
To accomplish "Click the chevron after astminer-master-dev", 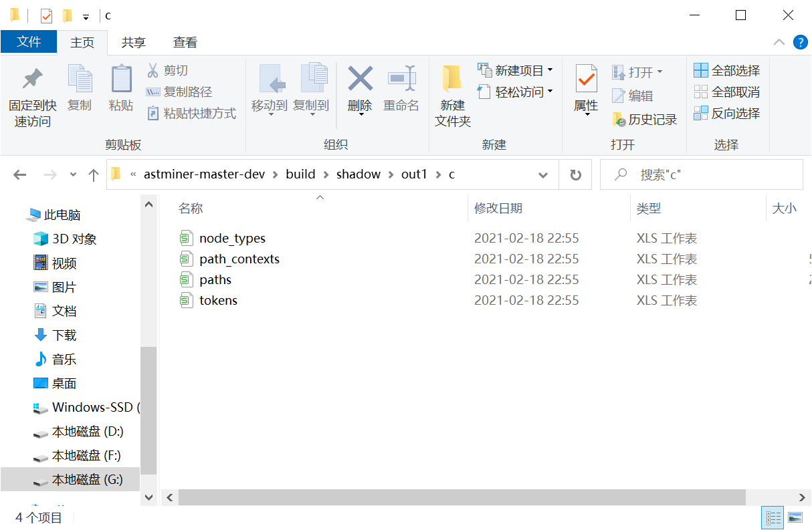I will coord(276,174).
